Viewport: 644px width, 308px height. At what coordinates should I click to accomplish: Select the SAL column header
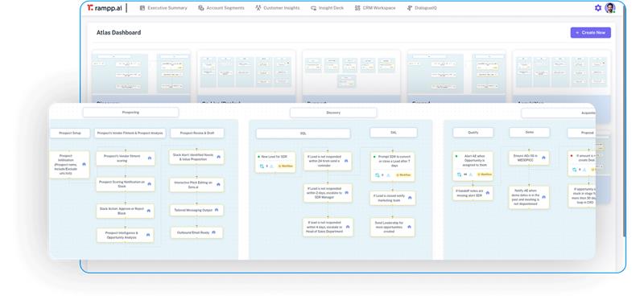point(394,133)
